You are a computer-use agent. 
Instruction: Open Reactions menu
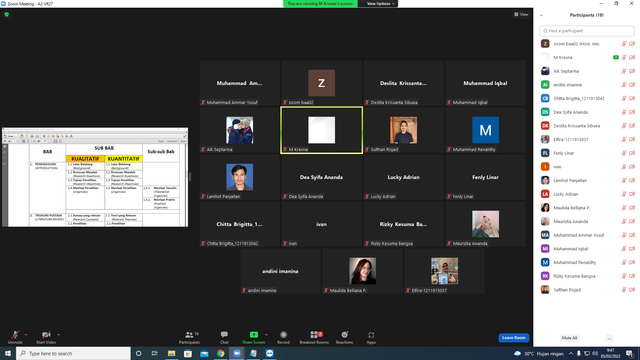point(344,337)
